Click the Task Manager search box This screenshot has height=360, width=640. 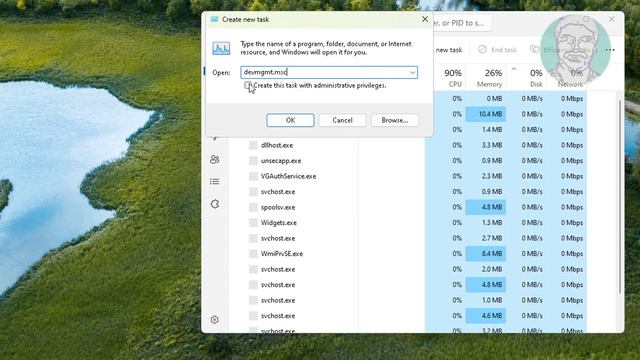pyautogui.click(x=461, y=23)
